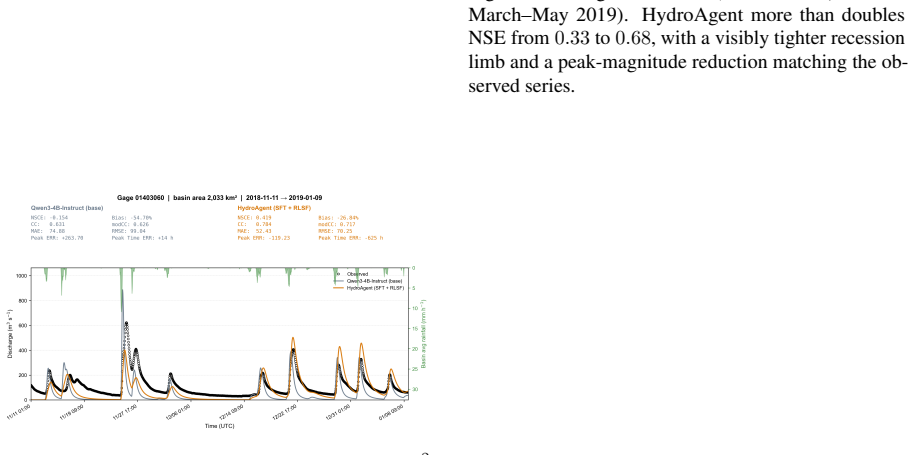The image size is (914, 455).
Task: Click the base model Bias: -54.70% metric
Action: click(132, 217)
